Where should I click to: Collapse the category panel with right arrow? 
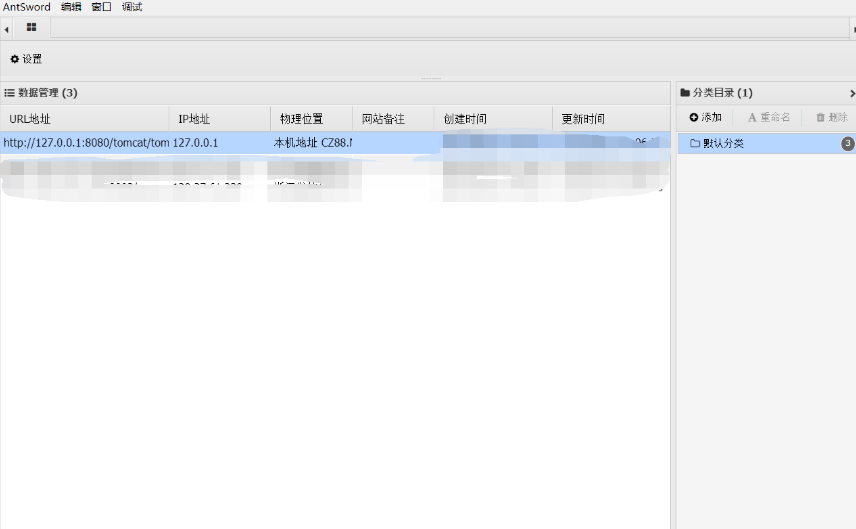click(x=852, y=94)
